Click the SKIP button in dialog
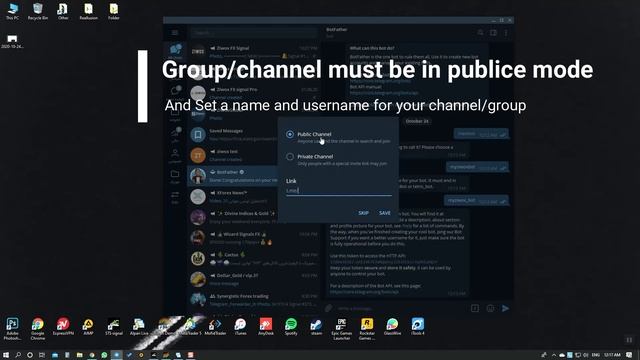The width and height of the screenshot is (640, 360). coord(363,213)
